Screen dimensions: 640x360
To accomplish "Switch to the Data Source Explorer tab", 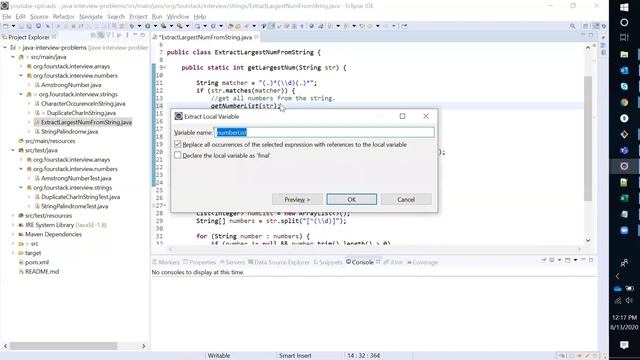I will click(x=279, y=262).
